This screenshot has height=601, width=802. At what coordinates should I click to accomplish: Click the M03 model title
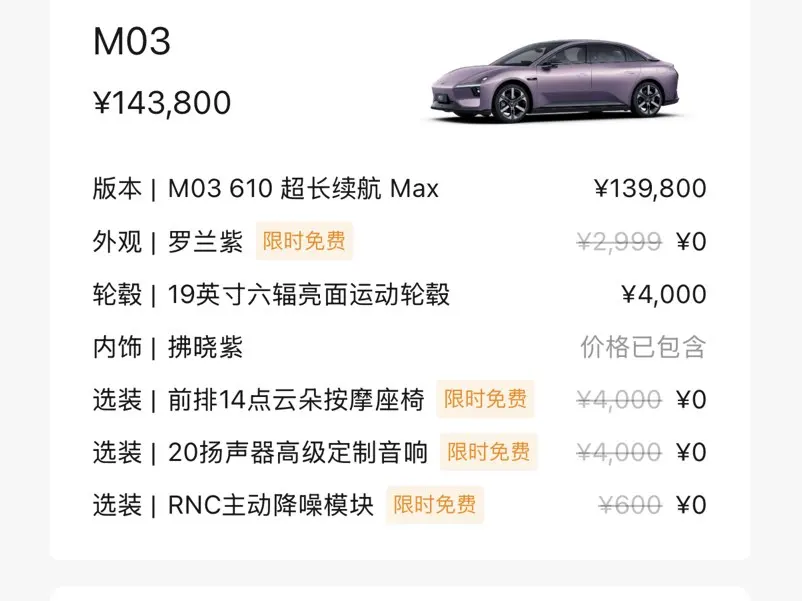(132, 42)
